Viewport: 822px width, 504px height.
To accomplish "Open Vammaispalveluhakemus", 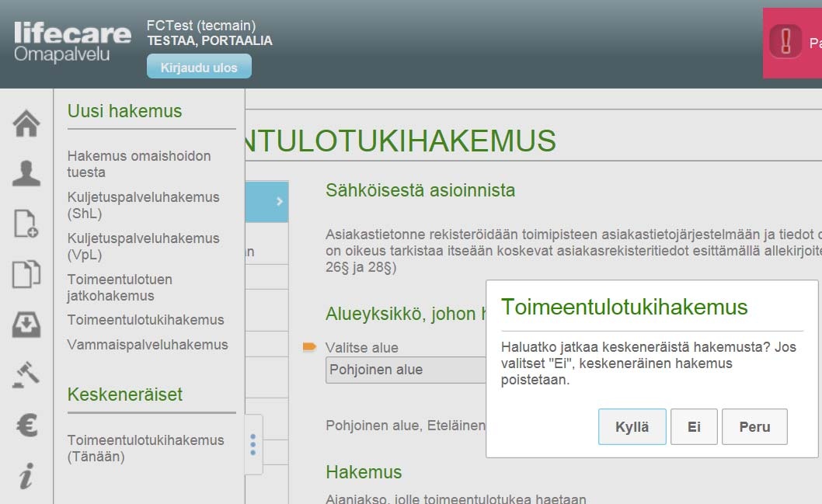I will 148,345.
